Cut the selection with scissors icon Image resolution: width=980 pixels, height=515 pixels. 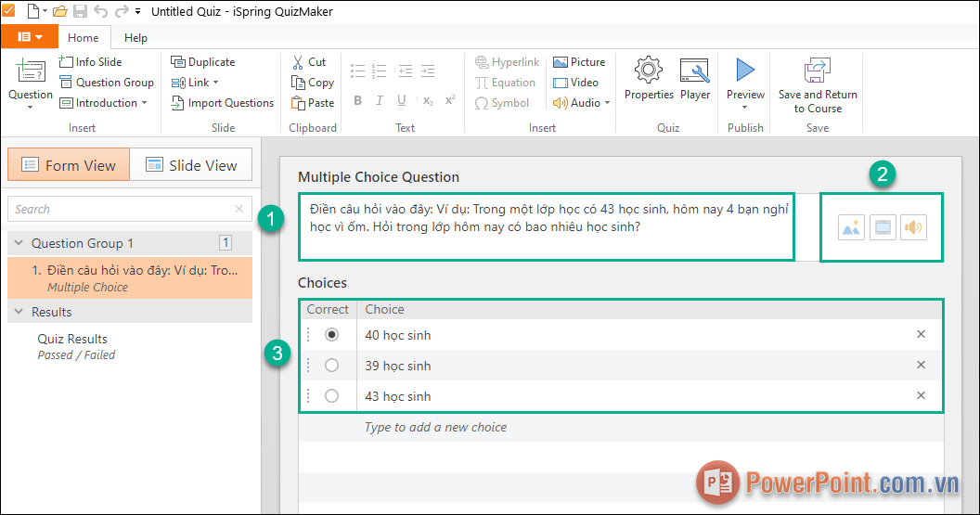[x=309, y=62]
